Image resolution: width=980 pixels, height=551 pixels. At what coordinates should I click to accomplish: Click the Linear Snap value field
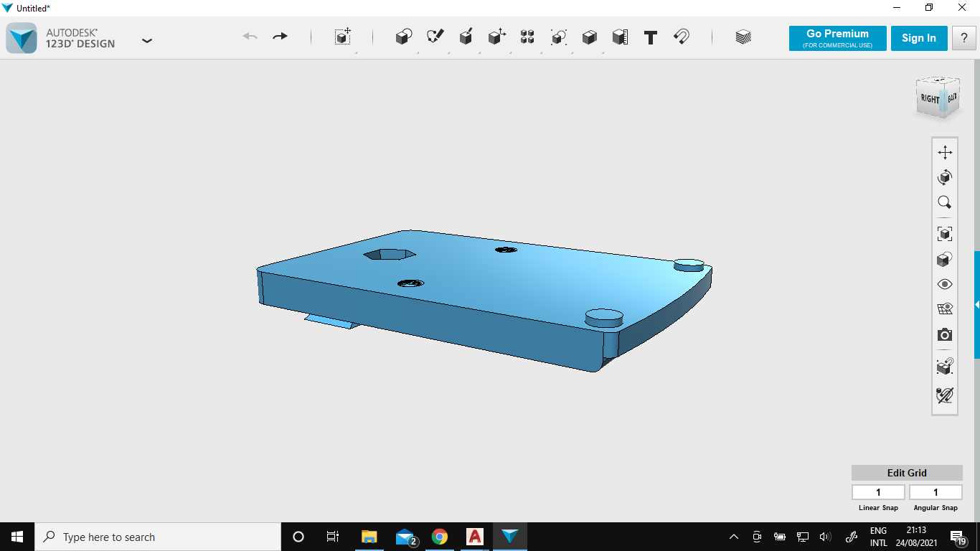pos(878,492)
